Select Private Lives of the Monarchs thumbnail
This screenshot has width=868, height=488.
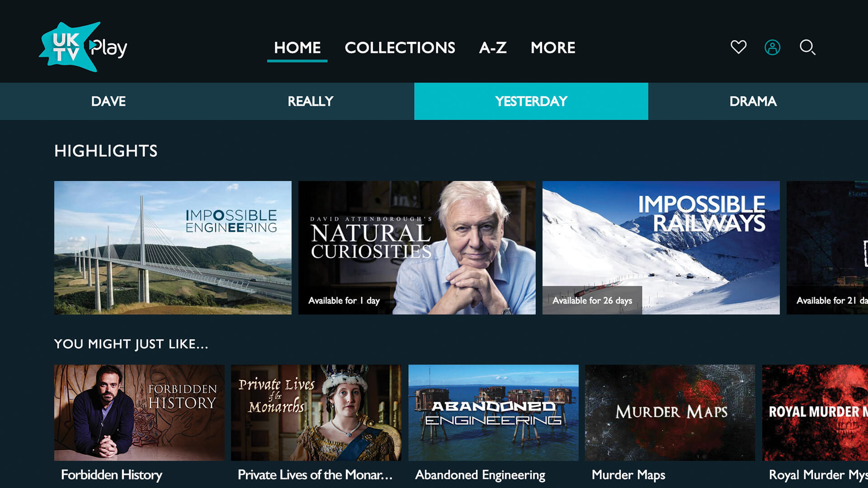(316, 413)
